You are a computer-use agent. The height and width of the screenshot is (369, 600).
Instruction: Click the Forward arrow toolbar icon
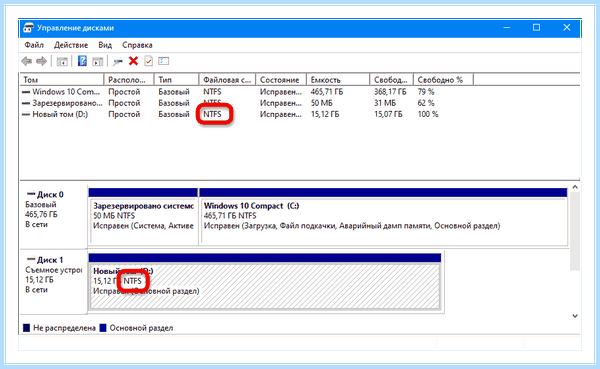41,61
